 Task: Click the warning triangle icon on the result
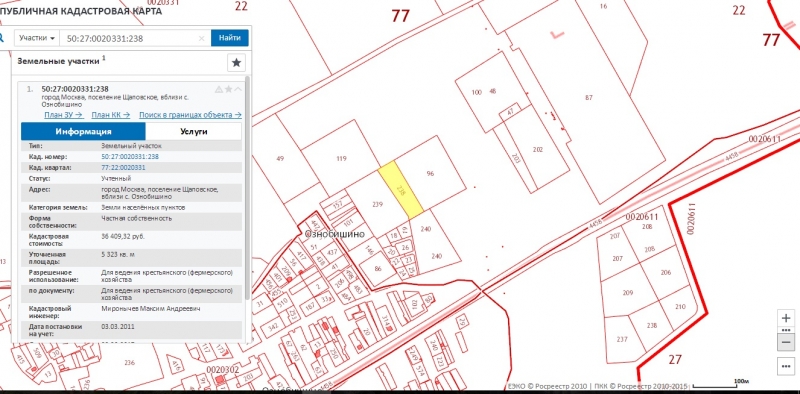click(x=219, y=90)
